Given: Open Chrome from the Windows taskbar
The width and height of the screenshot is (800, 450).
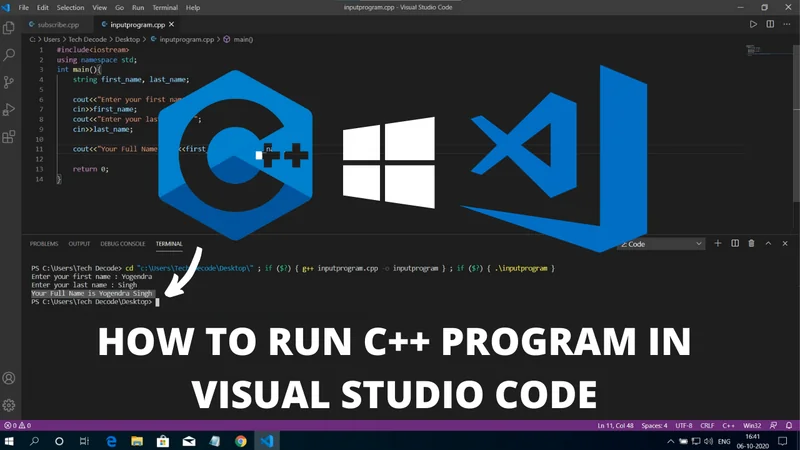Looking at the screenshot, I should (x=241, y=441).
